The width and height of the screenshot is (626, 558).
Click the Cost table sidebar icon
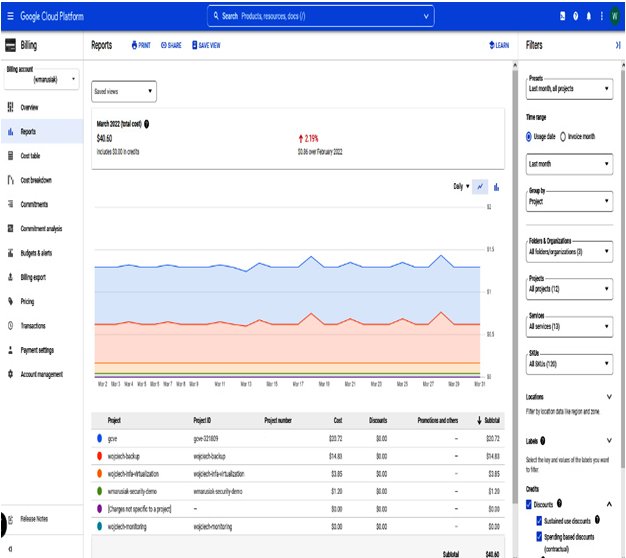coord(10,155)
